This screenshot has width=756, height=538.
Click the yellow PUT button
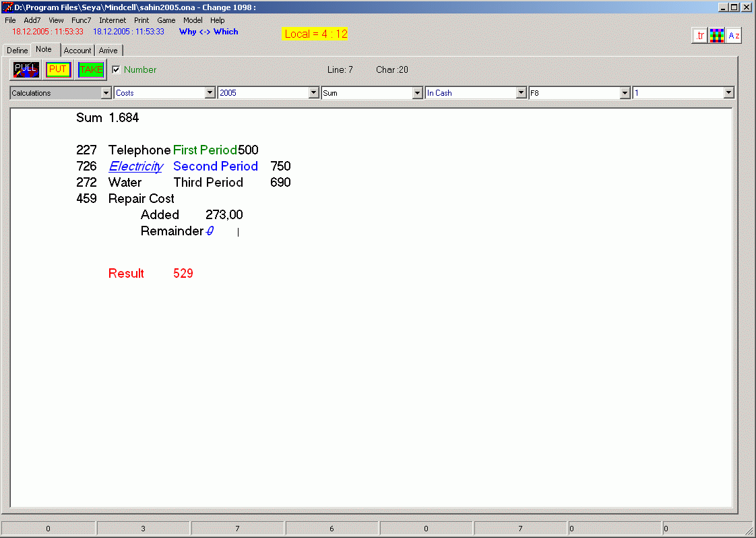coord(58,70)
